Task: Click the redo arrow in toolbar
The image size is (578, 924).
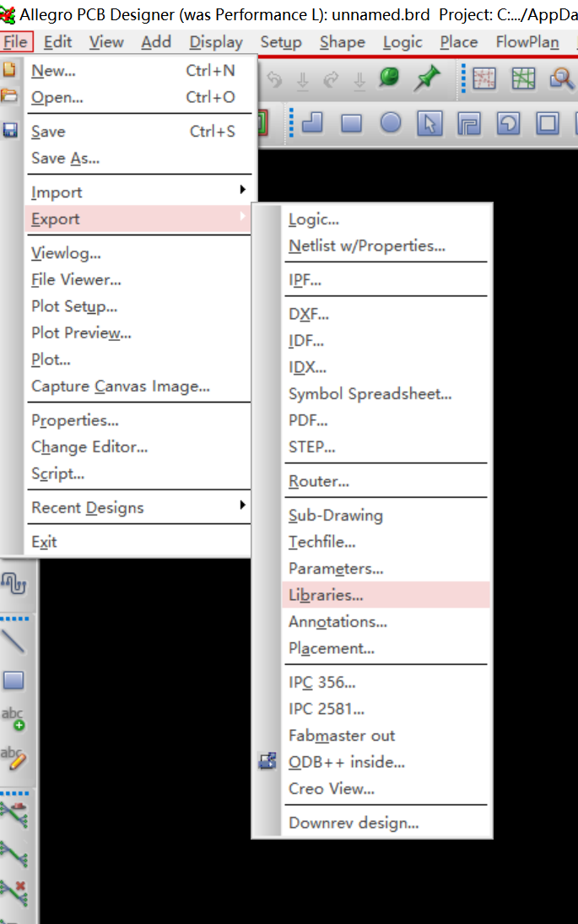Action: click(331, 78)
